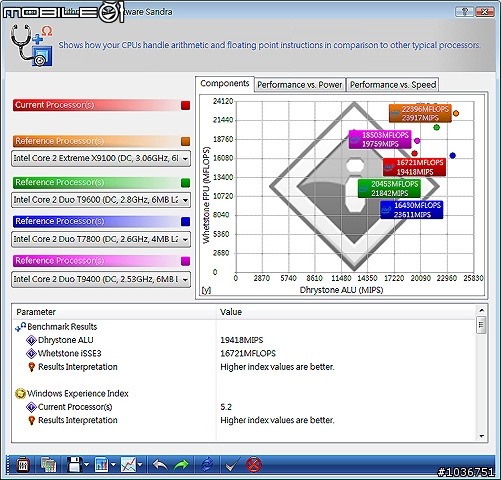This screenshot has width=501, height=480.
Task: Click the Value column header
Action: (346, 312)
